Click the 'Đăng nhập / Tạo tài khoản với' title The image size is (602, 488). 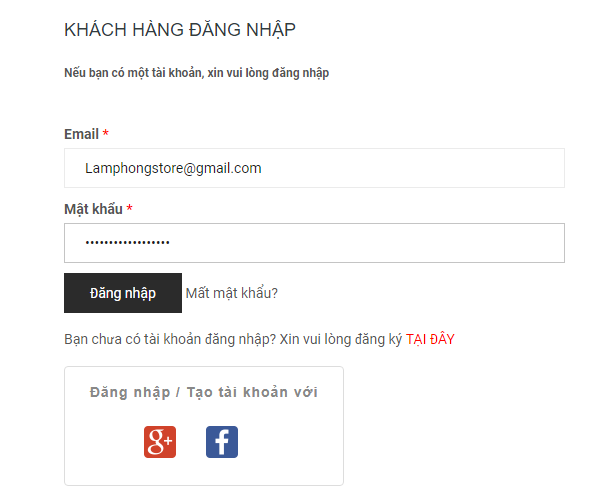(204, 392)
